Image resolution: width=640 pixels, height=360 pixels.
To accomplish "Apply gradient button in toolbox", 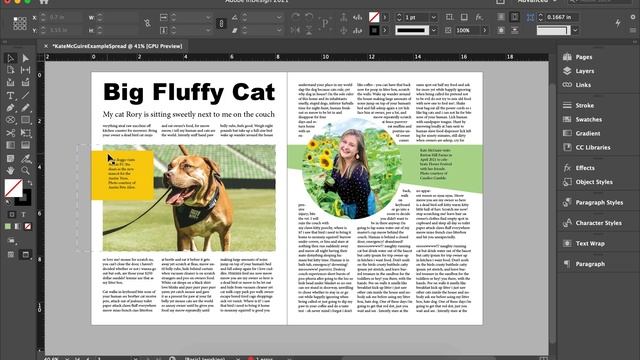I will point(18,227).
